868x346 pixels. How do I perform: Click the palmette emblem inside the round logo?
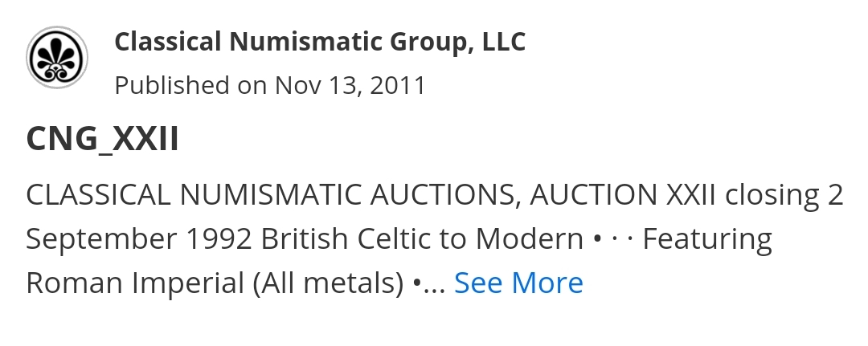57,58
